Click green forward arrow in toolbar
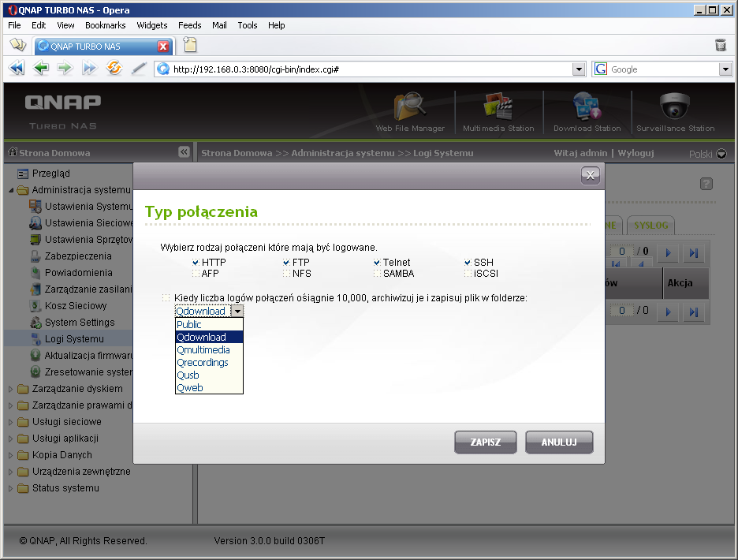The width and height of the screenshot is (738, 560). tap(65, 69)
